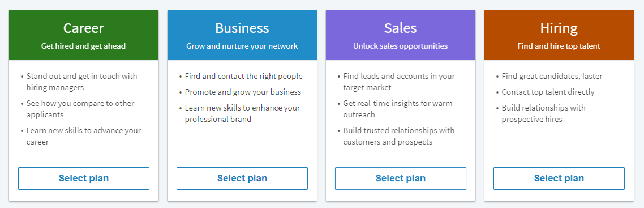The image size is (644, 208).
Task: Click 'Unlock sales opportunities' subtitle
Action: pyautogui.click(x=401, y=46)
